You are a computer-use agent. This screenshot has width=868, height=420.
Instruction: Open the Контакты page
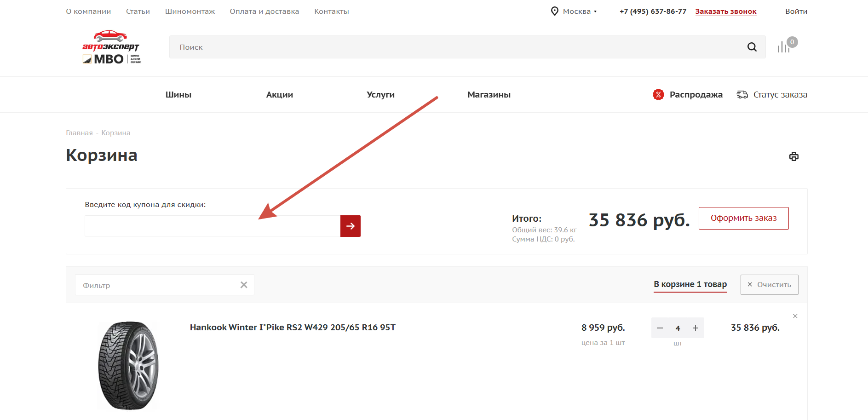(332, 12)
